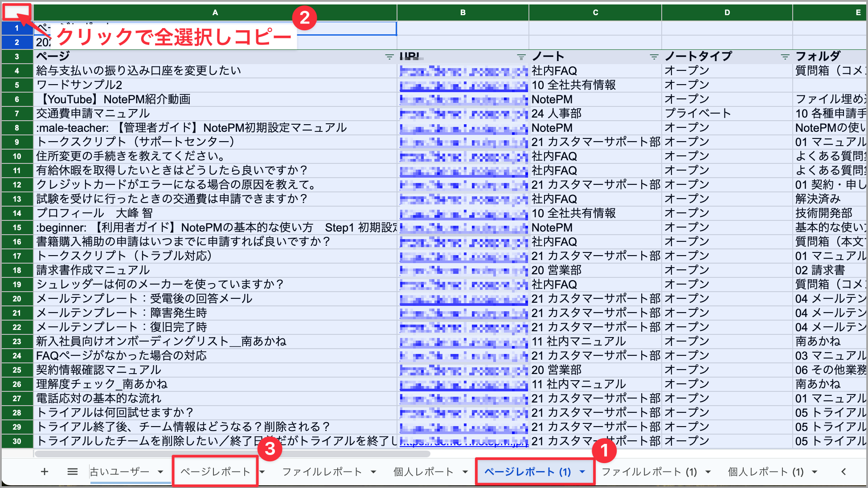868x488 pixels.
Task: Open the ノート column filter icon
Action: coord(654,57)
